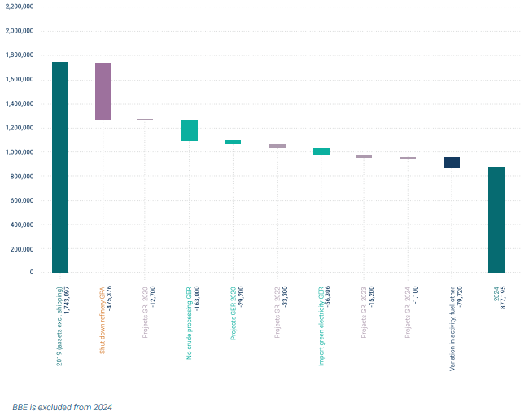Select the 2024 teal final bar
The image size is (529, 420).
pyautogui.click(x=496, y=220)
